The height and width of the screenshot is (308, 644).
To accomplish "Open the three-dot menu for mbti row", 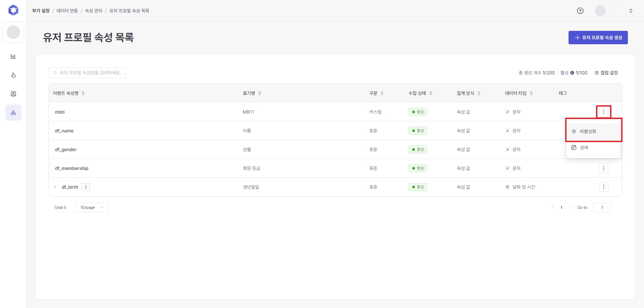I will click(x=603, y=112).
